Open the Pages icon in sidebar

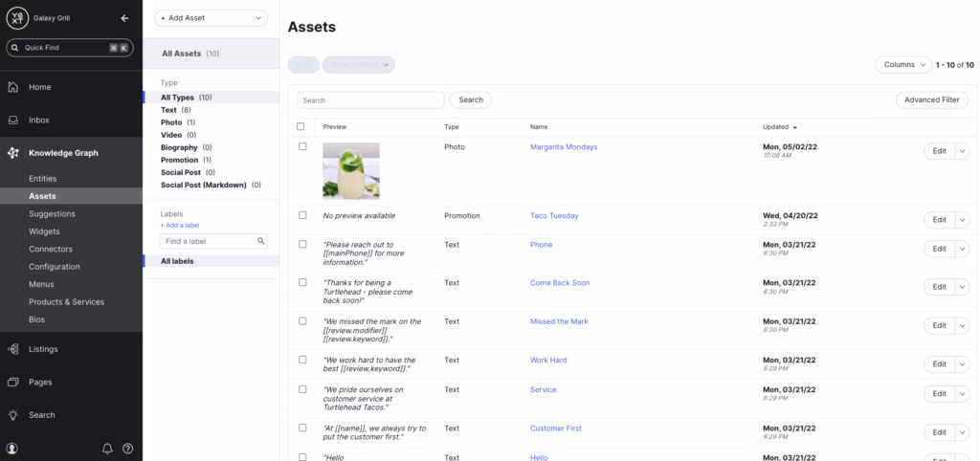click(x=13, y=382)
